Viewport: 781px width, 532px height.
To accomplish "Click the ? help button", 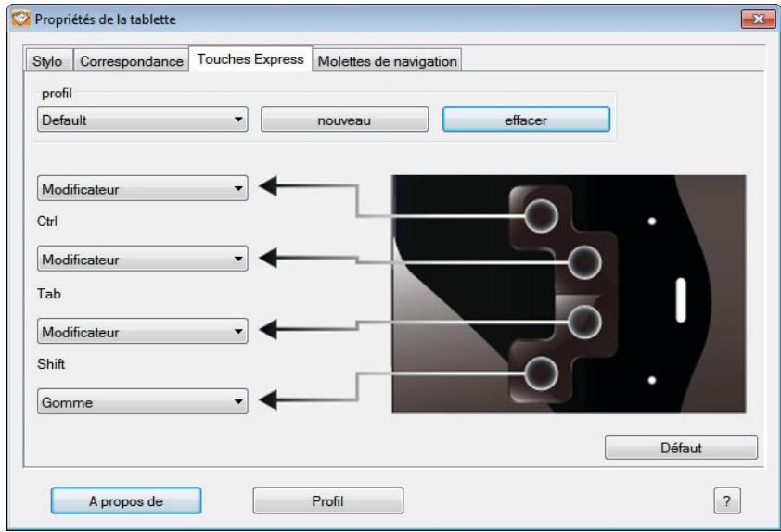I will 727,500.
